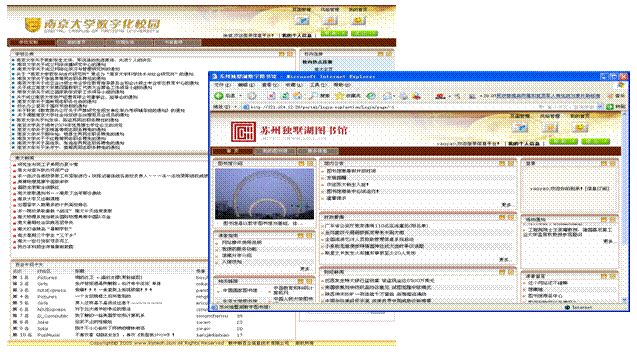The height and width of the screenshot is (360, 637).
Task: Click the Print icon in IE toolbar
Action: pyautogui.click(x=403, y=96)
